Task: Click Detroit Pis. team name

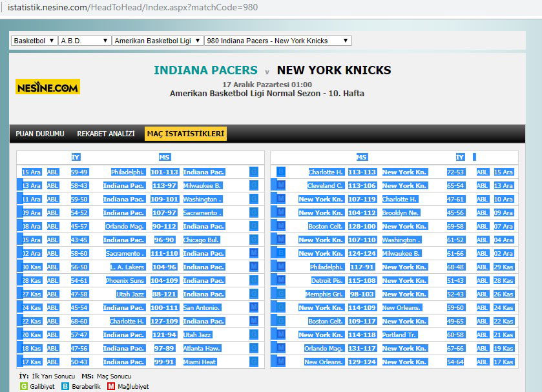Action: [327, 280]
